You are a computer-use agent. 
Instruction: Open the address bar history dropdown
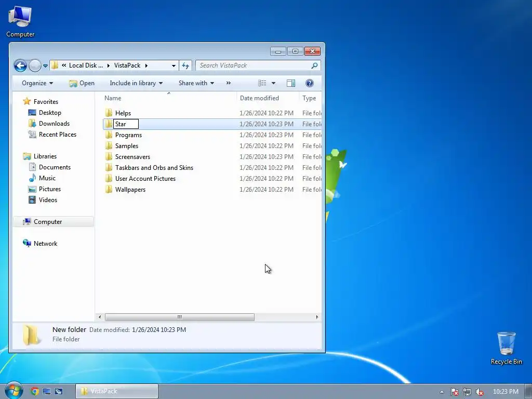174,65
